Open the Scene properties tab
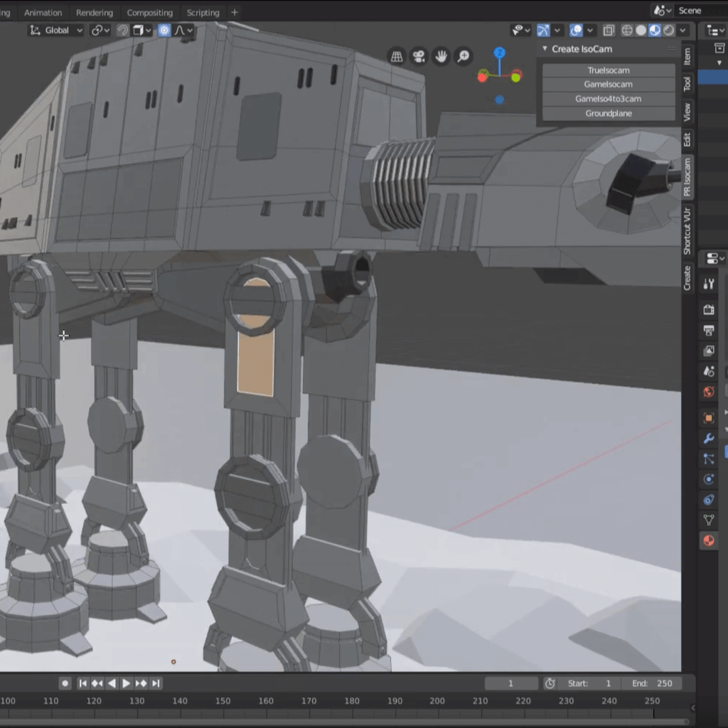Screen dimensions: 728x728 point(709,371)
